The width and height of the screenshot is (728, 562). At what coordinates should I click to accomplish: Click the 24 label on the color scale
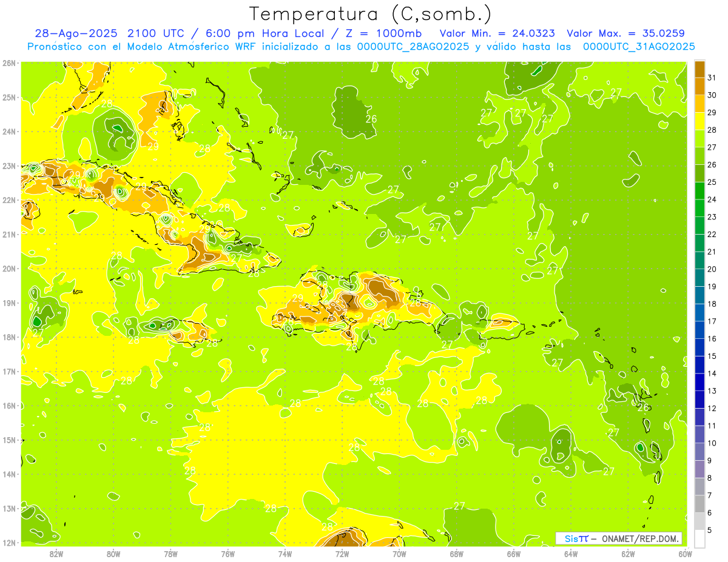pos(712,199)
